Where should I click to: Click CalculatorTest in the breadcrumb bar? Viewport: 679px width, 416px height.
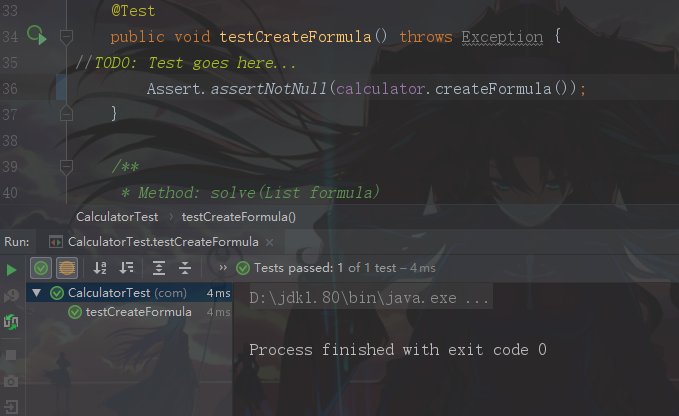(115, 216)
